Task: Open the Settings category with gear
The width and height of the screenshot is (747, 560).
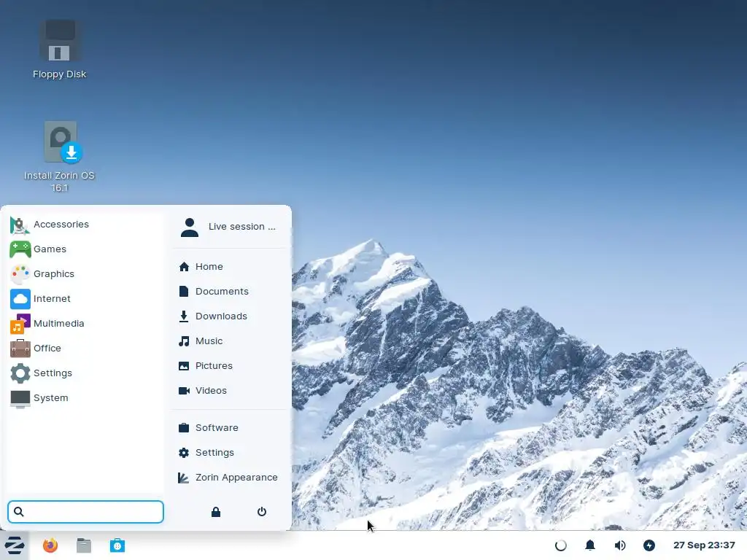Action: click(x=86, y=373)
